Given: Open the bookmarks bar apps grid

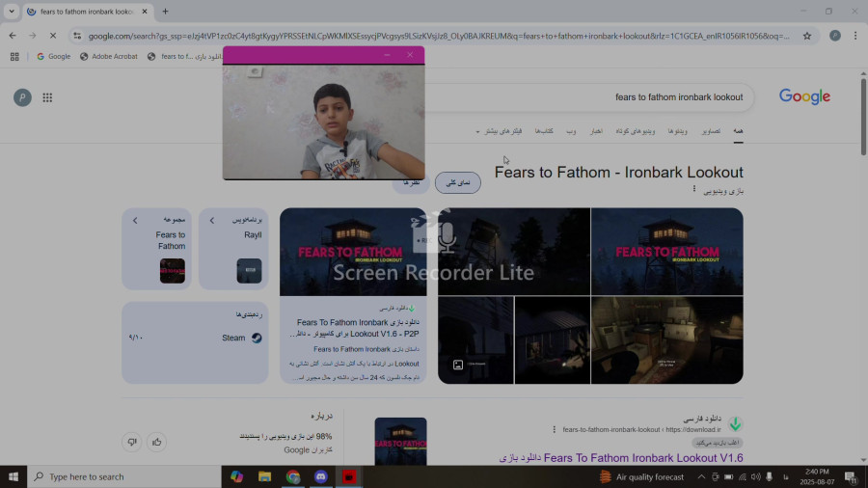Looking at the screenshot, I should [14, 57].
